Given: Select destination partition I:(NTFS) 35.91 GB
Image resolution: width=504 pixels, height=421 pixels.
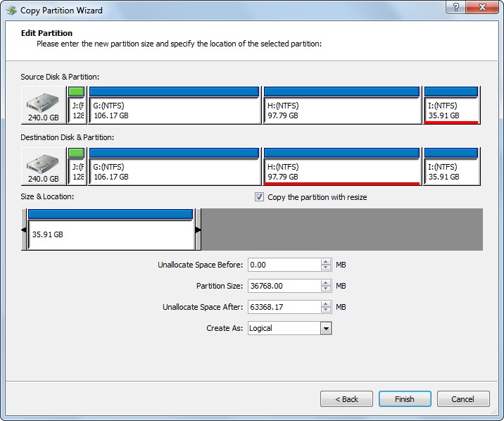Looking at the screenshot, I should point(451,166).
